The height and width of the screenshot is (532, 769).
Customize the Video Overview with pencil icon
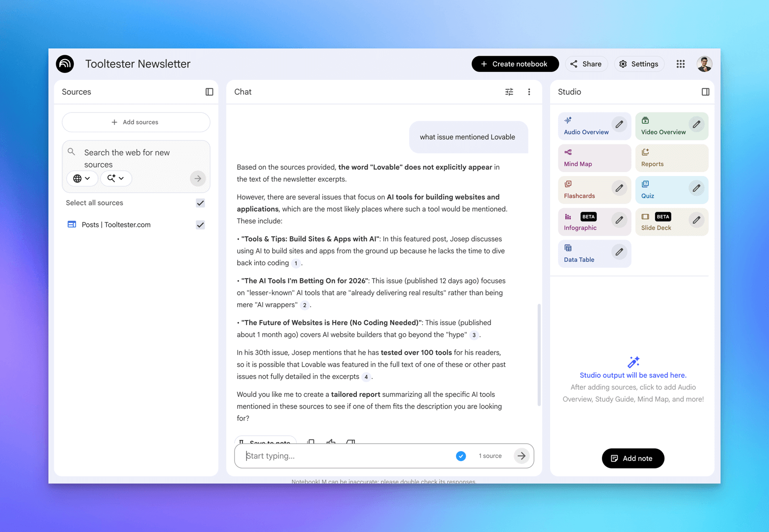pyautogui.click(x=696, y=124)
